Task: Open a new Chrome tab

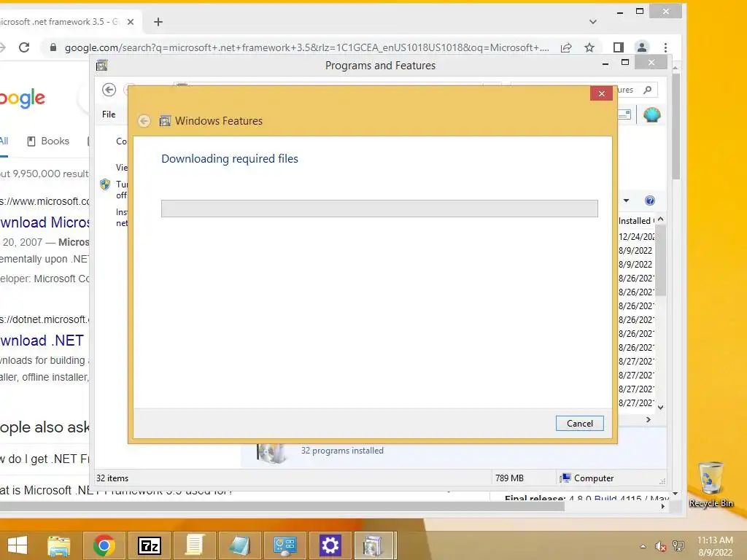Action: 158,22
